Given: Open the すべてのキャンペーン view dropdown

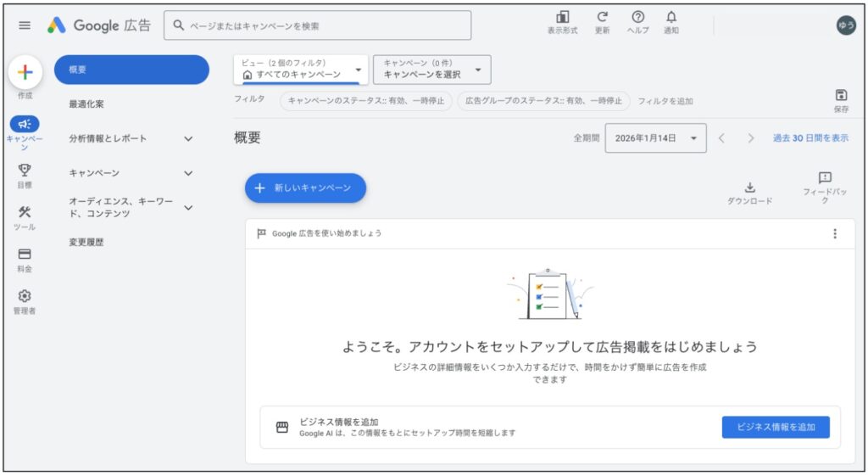Looking at the screenshot, I should click(301, 70).
